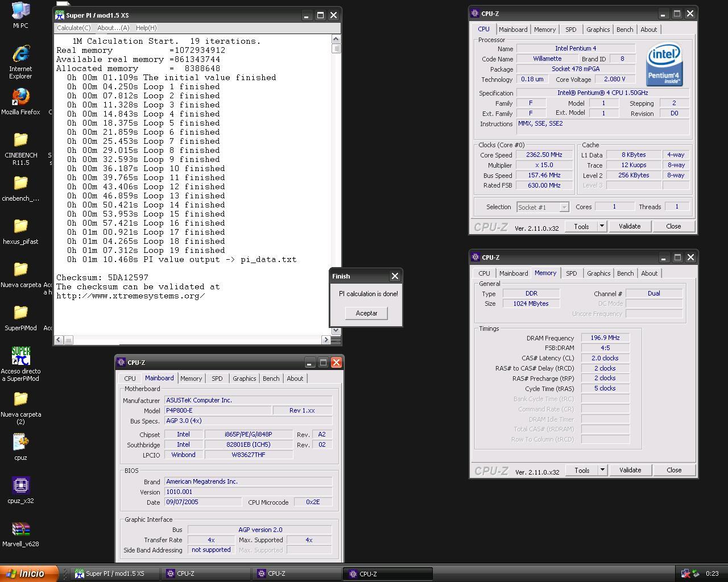Click Validate button in CPU window
The height and width of the screenshot is (582, 728).
(630, 226)
